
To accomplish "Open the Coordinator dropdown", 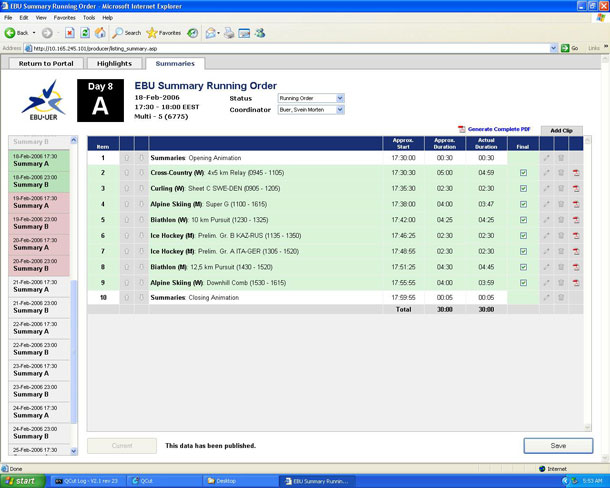I will [311, 110].
